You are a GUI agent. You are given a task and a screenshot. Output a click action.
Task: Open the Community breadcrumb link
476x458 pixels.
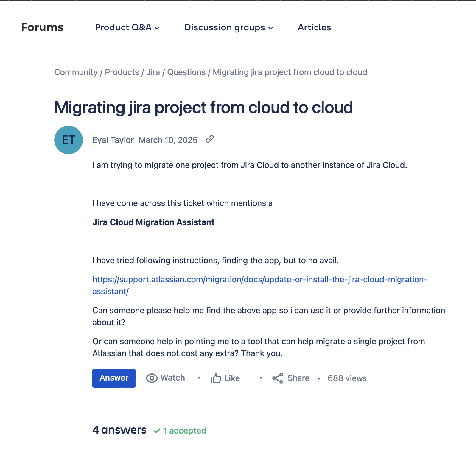76,72
